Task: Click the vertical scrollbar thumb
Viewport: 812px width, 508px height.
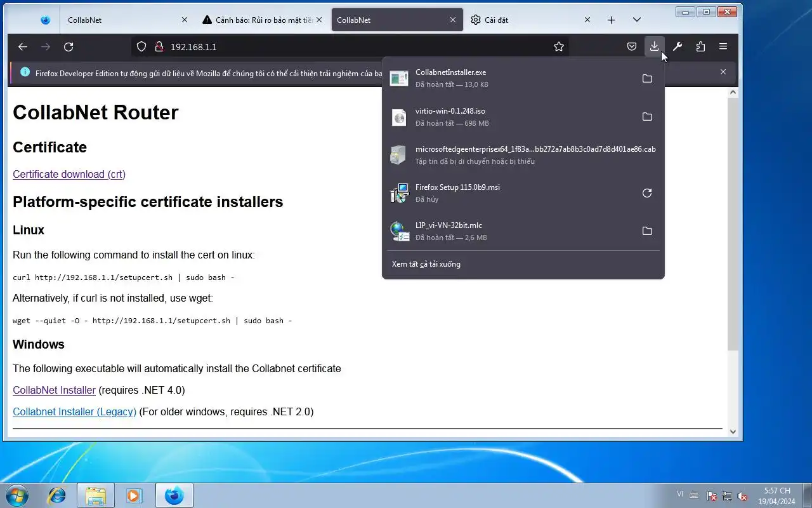Action: (x=733, y=224)
